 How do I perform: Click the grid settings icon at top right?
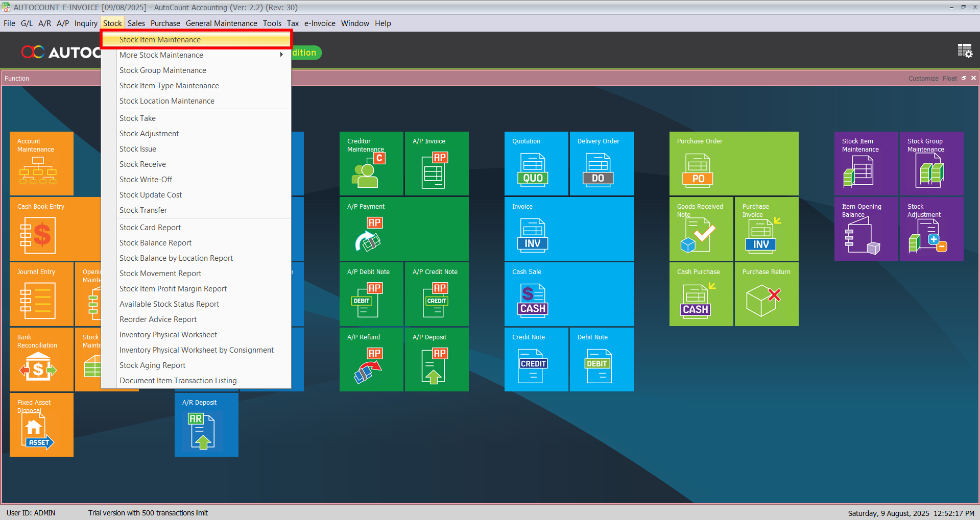[965, 51]
